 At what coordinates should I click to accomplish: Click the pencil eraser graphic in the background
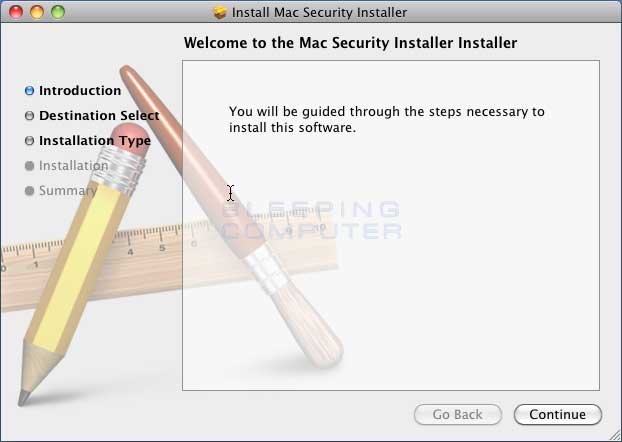click(x=129, y=139)
